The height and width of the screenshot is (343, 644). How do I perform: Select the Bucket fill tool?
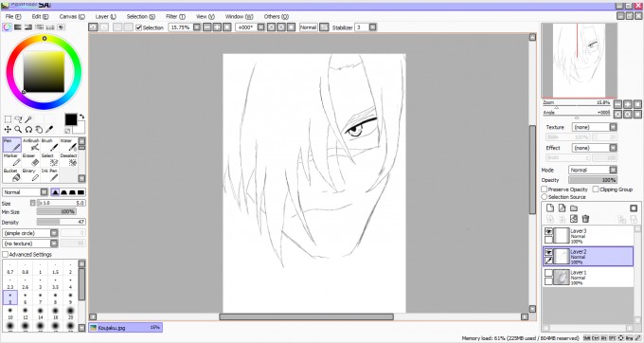[x=12, y=175]
